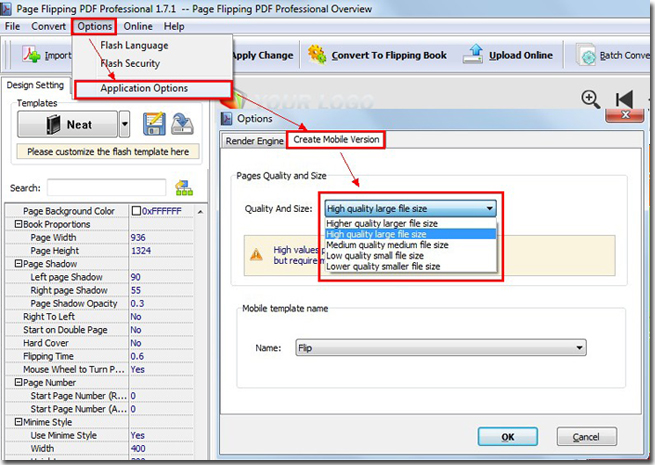Click the Save template floppy icon
The height and width of the screenshot is (465, 655).
(154, 124)
